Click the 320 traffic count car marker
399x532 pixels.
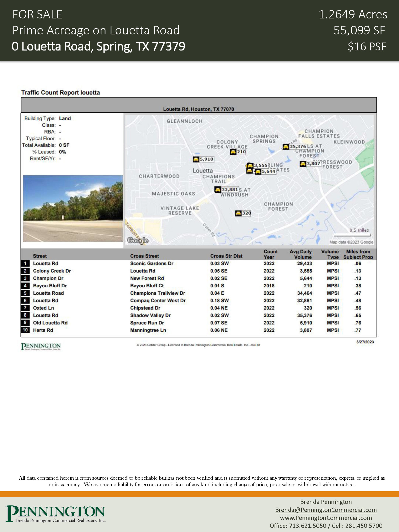coord(238,213)
